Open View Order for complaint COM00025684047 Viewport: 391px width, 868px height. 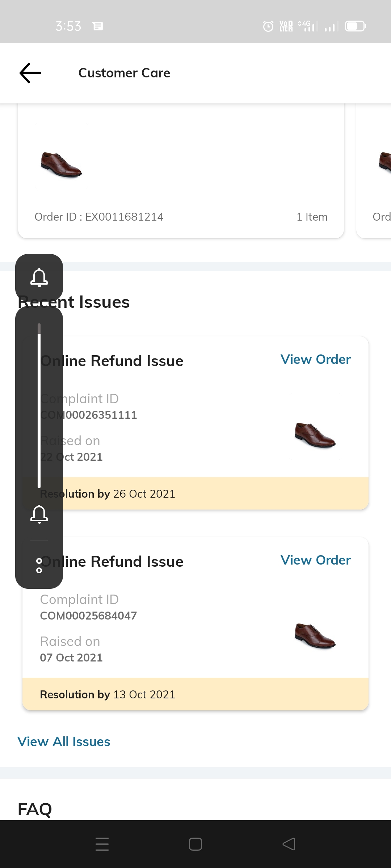(x=315, y=560)
